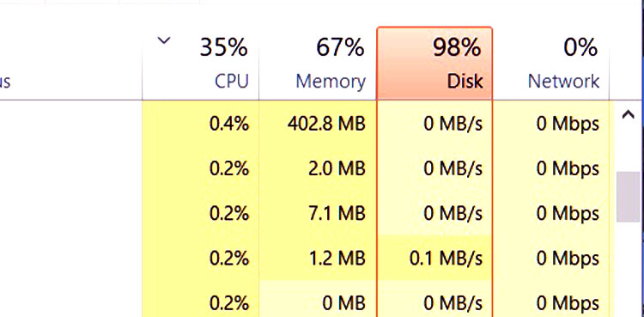This screenshot has width=644, height=317.
Task: Click the scroll up arrow of the process list
Action: coord(629,115)
